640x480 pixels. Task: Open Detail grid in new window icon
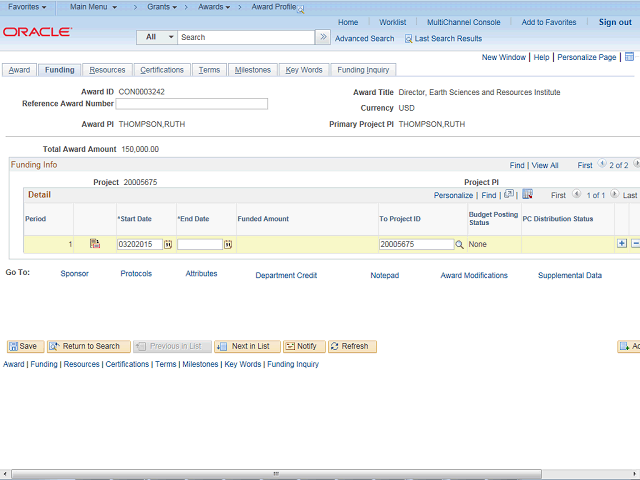tap(509, 194)
